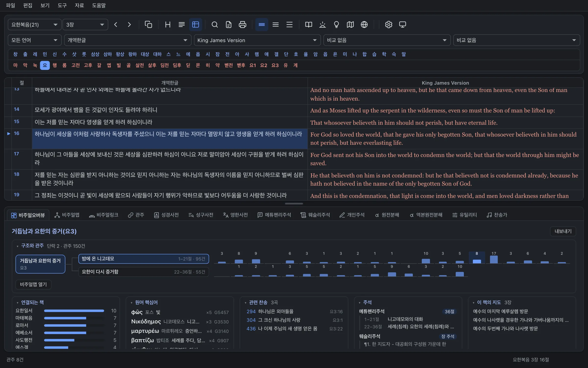Select the widest line spacing toggle
Viewport: 588px width, 368px height.
[289, 25]
